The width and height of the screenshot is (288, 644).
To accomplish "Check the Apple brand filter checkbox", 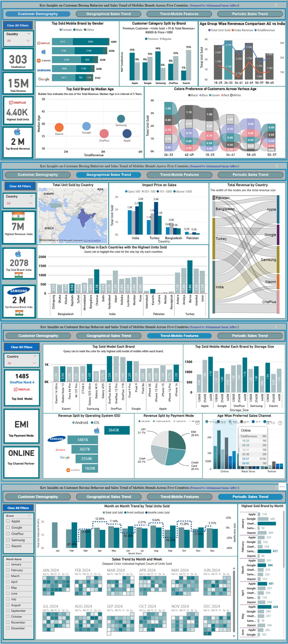I will 8,521.
